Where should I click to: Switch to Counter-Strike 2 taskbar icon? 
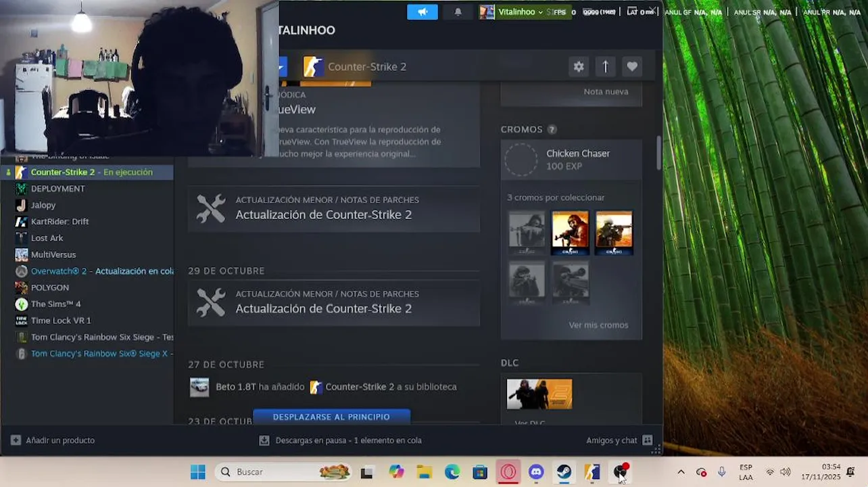(592, 472)
